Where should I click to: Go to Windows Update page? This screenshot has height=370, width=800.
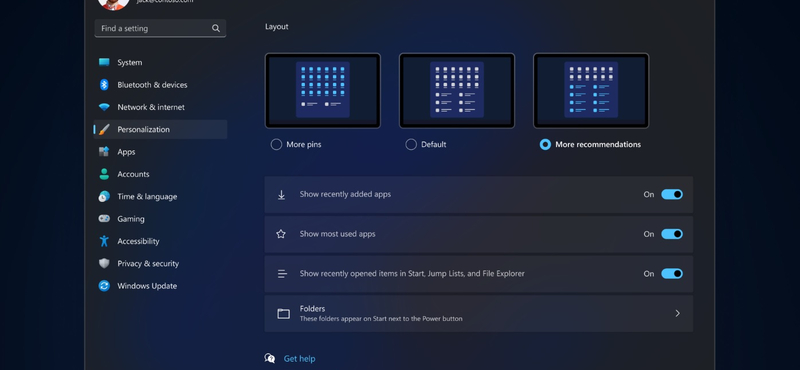point(147,286)
